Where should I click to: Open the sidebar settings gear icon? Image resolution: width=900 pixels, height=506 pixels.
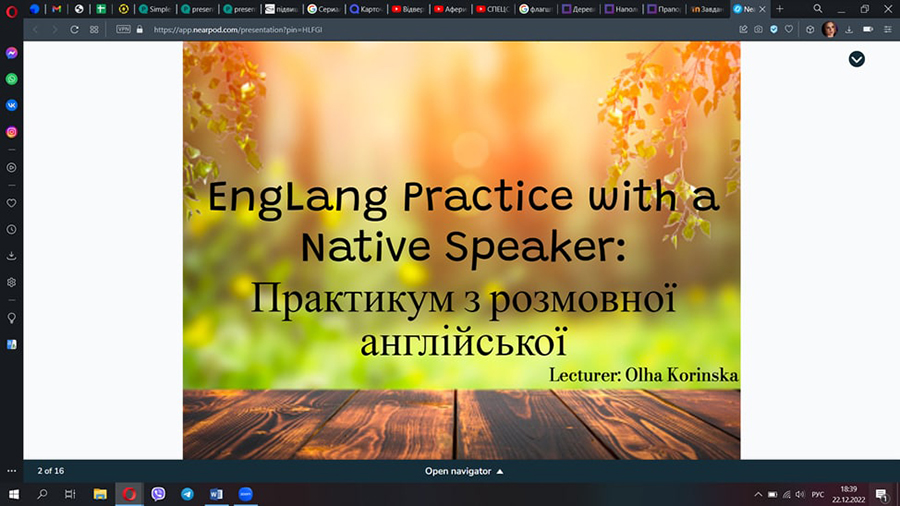(12, 282)
